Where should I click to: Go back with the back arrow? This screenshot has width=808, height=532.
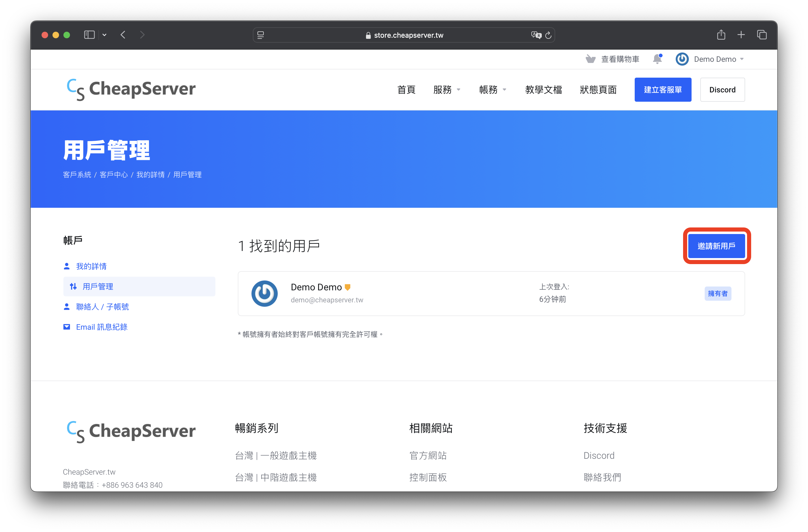[x=123, y=35]
